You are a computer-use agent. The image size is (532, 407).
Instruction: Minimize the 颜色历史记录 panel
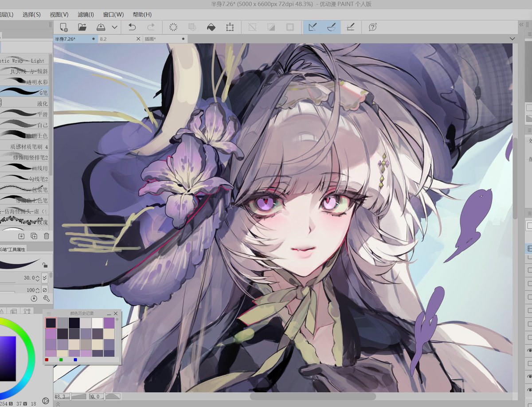click(x=109, y=313)
